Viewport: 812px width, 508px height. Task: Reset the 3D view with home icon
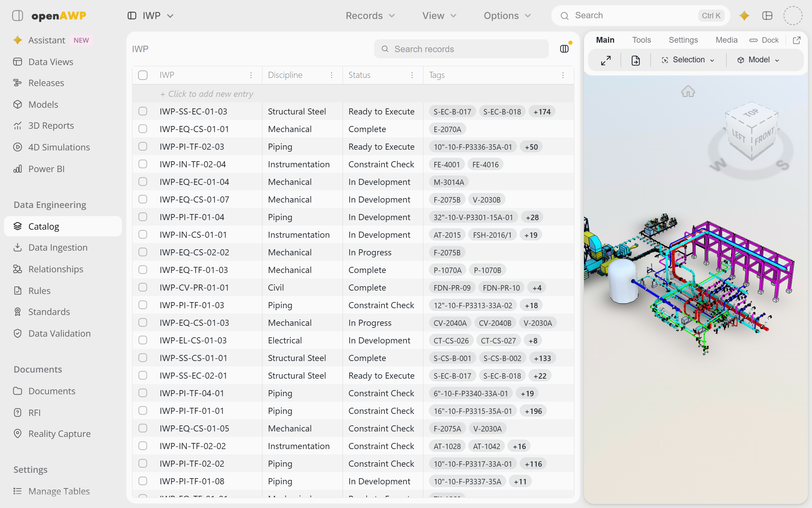click(x=688, y=91)
